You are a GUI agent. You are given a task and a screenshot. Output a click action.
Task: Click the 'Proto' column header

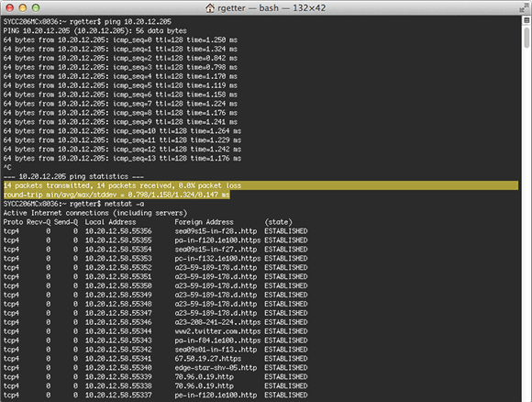[x=13, y=222]
